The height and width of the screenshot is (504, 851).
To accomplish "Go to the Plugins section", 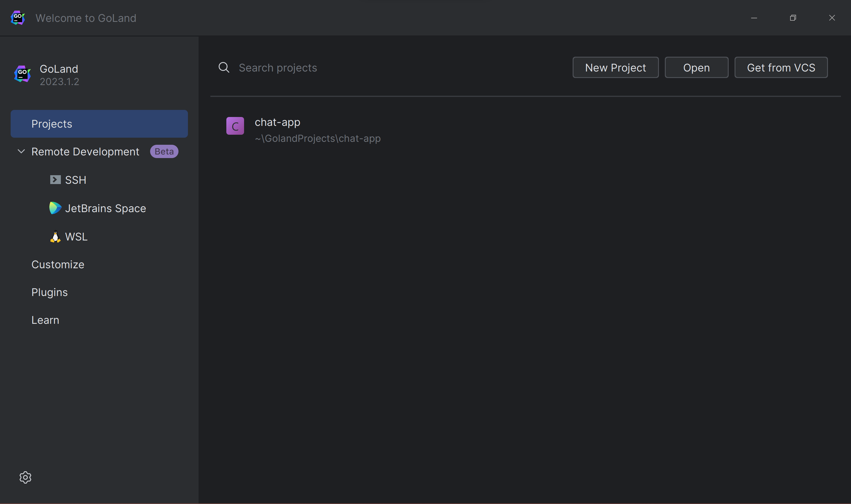I will (50, 292).
